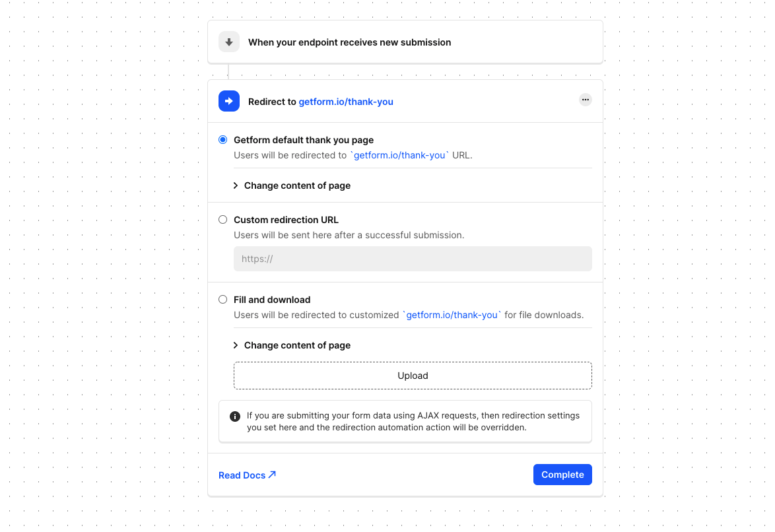Image resolution: width=775 pixels, height=532 pixels.
Task: Click the gray down-arrow trigger icon
Action: 229,42
